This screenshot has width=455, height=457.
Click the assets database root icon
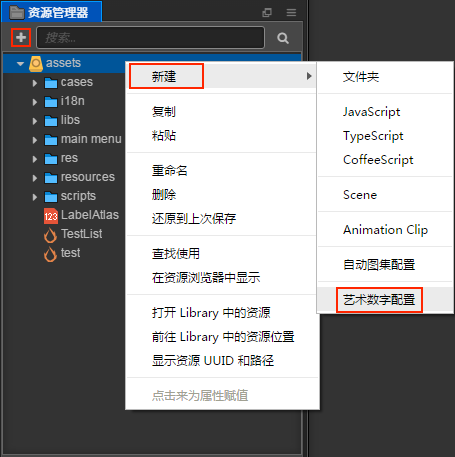[x=36, y=63]
